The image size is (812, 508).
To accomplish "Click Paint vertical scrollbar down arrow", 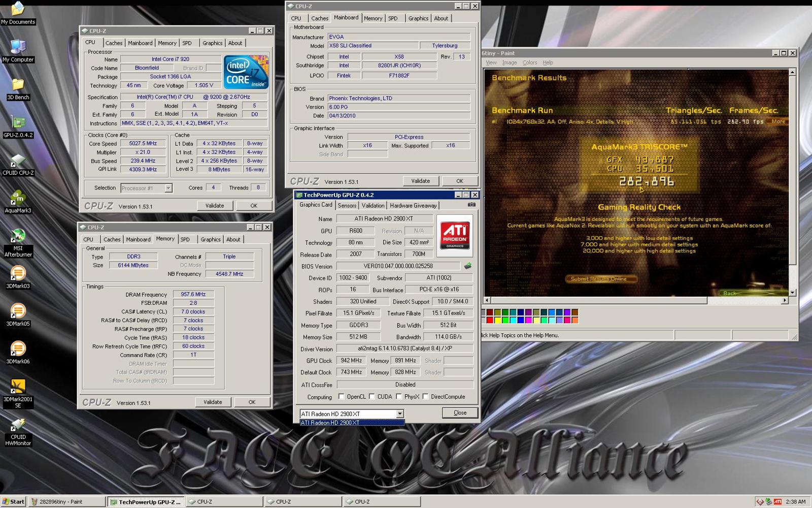I will pyautogui.click(x=793, y=293).
